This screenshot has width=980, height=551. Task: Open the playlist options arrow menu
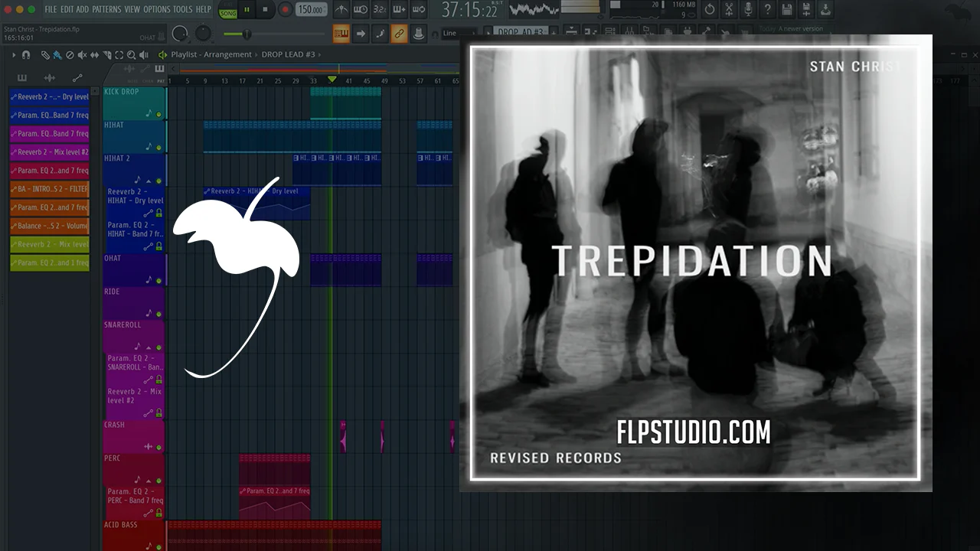[x=13, y=55]
